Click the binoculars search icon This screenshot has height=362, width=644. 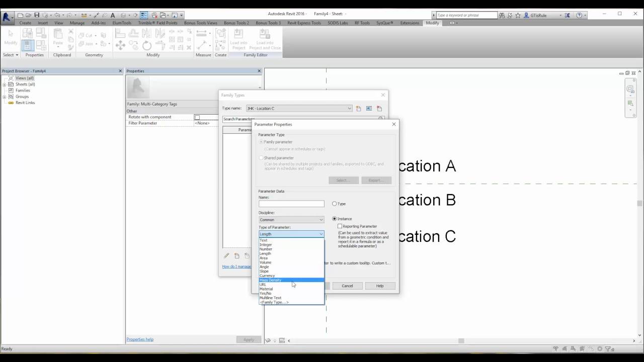coord(502,15)
